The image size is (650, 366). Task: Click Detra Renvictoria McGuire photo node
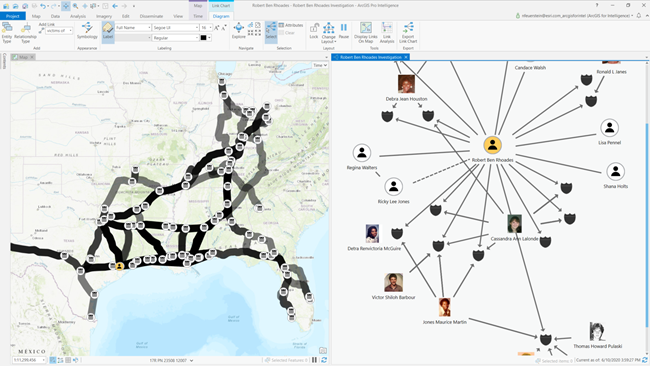coord(372,234)
